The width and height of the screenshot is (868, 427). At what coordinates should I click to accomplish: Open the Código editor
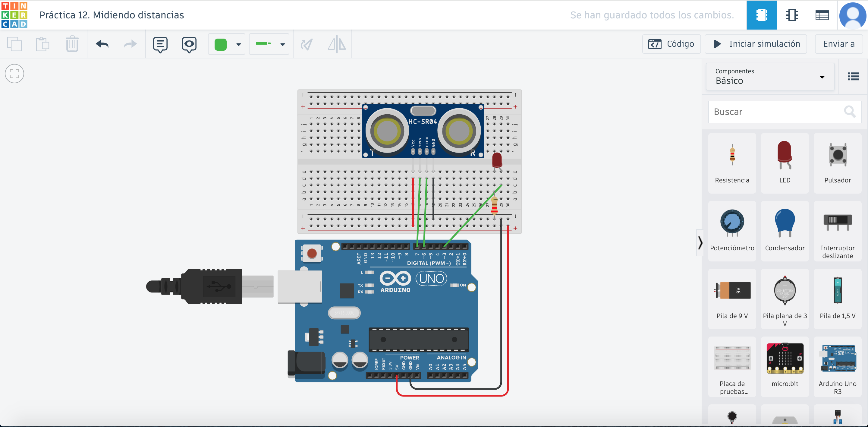point(671,44)
